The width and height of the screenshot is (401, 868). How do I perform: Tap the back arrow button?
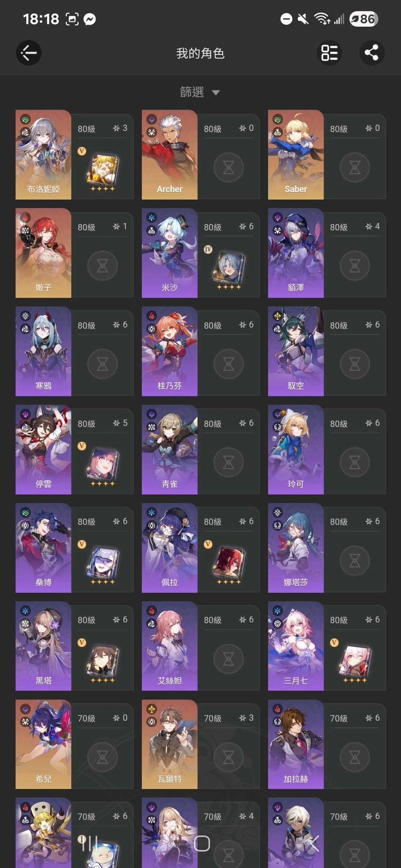point(29,53)
